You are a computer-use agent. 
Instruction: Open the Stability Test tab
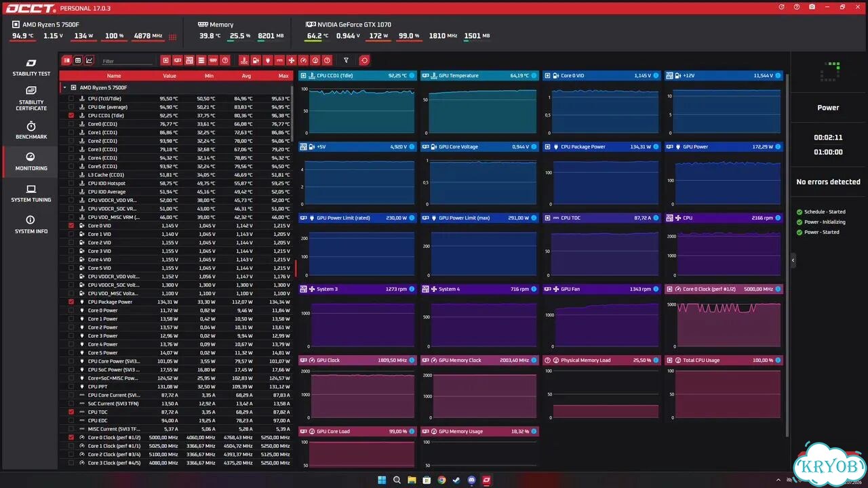point(31,68)
